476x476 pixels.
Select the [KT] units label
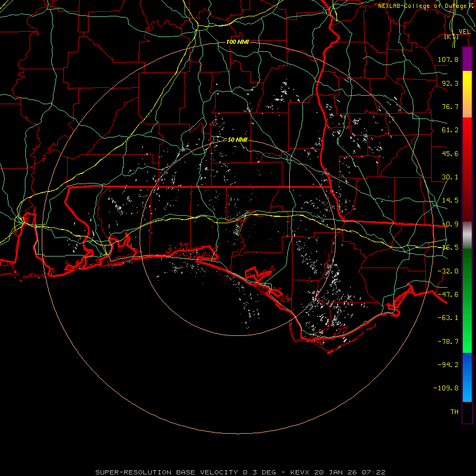coord(452,37)
